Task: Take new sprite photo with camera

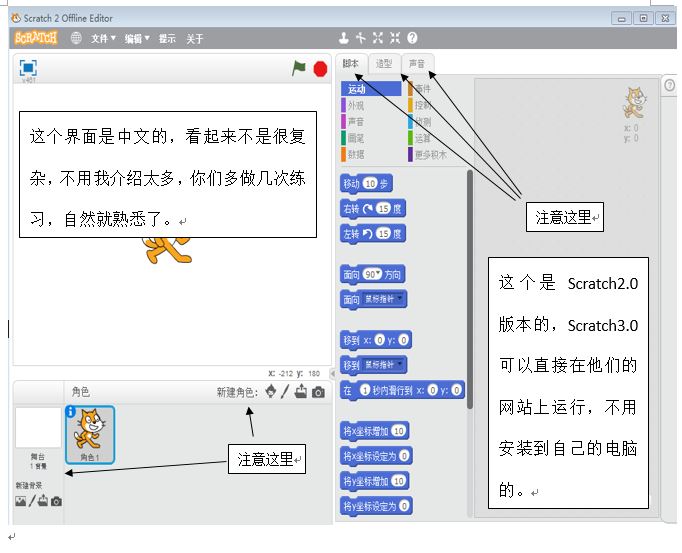Action: point(318,392)
